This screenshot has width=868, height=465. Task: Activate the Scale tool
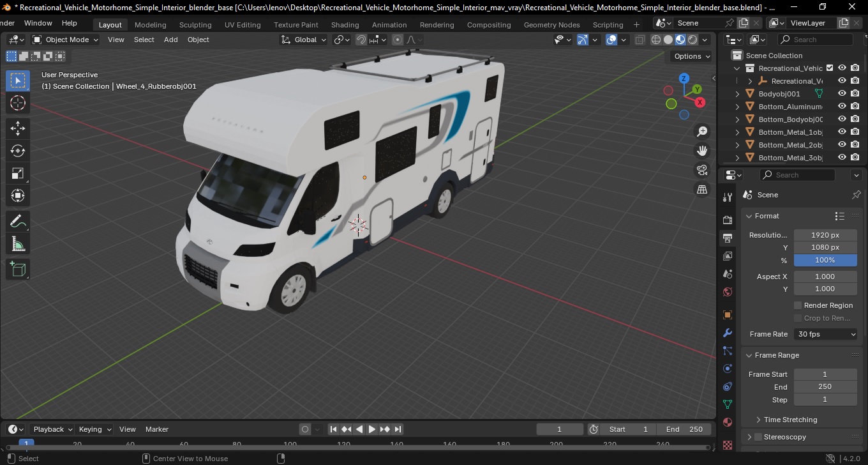18,173
